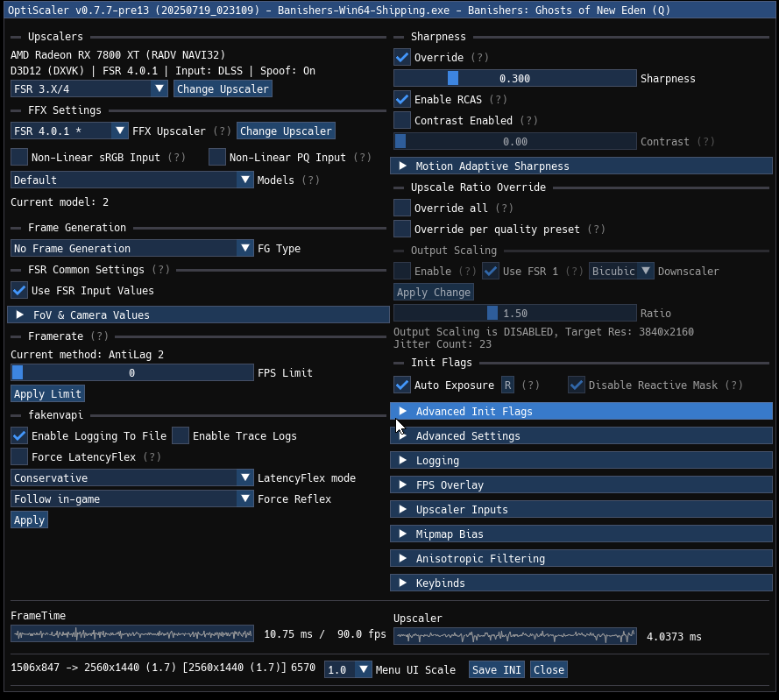Click the Upscaler timing graph

(x=514, y=636)
